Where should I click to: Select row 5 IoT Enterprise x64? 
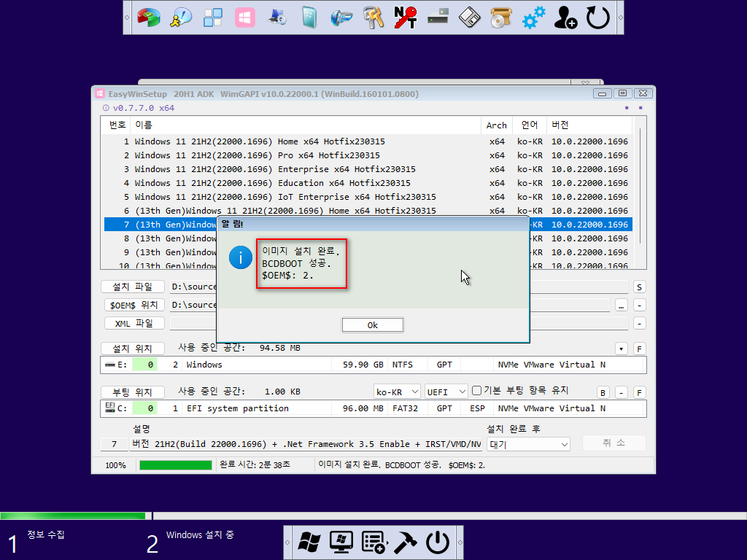[x=368, y=197]
